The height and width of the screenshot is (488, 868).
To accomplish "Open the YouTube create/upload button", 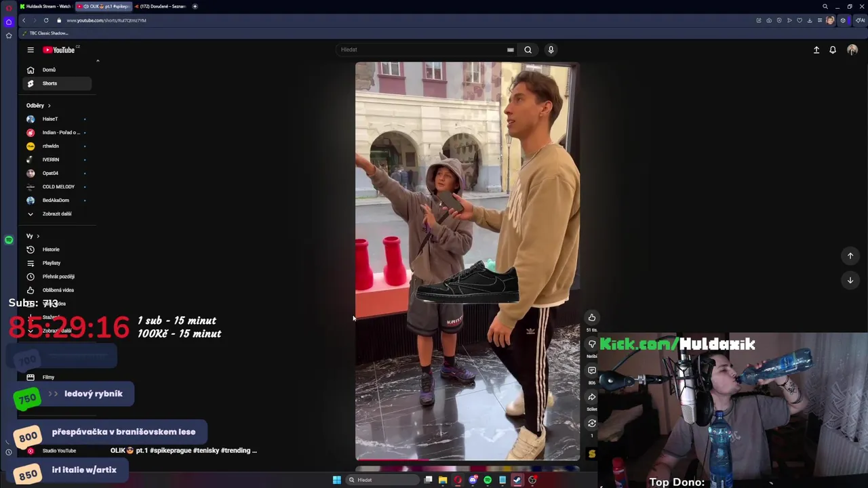I will tap(816, 49).
